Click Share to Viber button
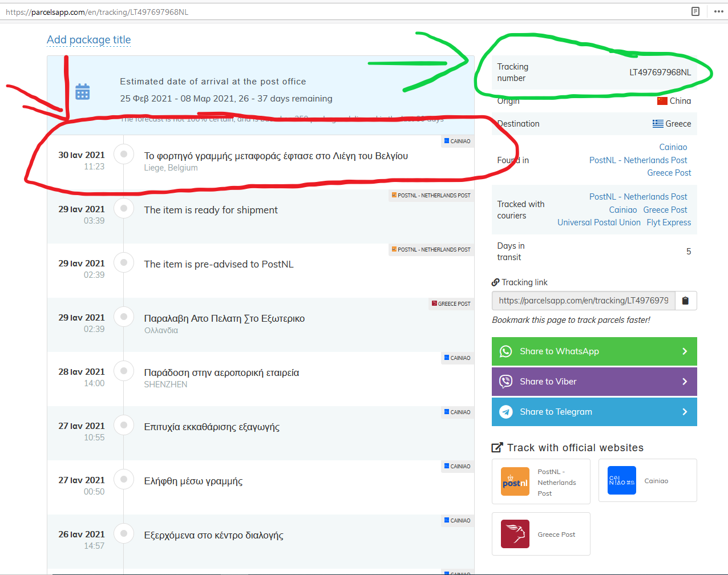Image resolution: width=728 pixels, height=575 pixels. pos(594,382)
